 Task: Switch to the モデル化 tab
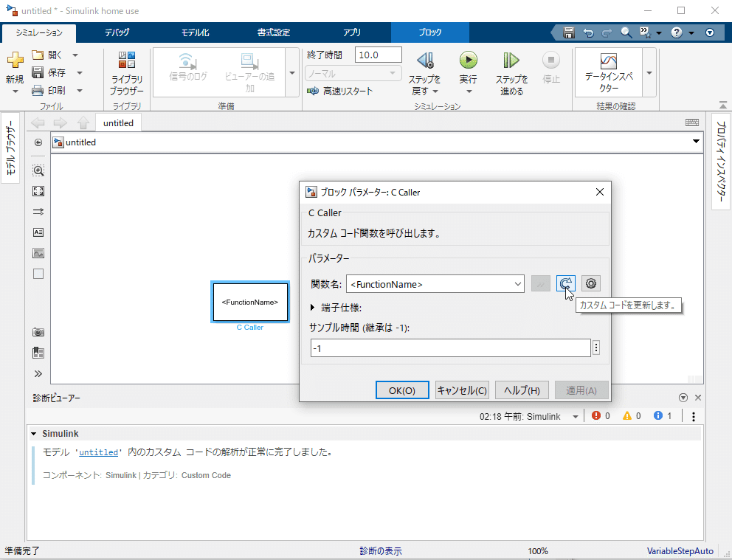(196, 32)
